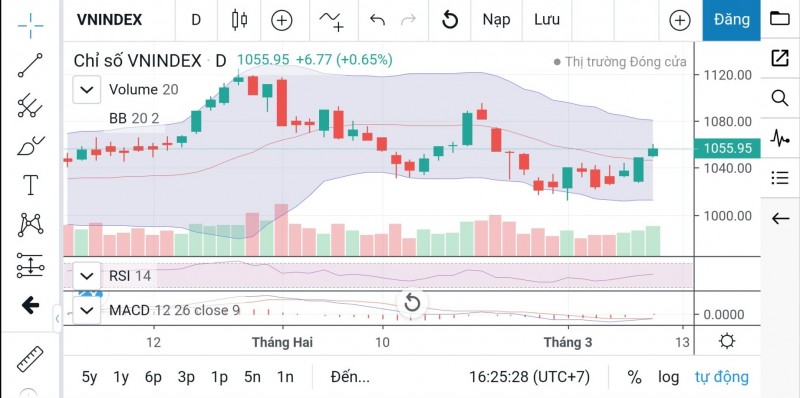Select the brush drawing tool
This screenshot has width=800, height=398.
click(x=30, y=145)
